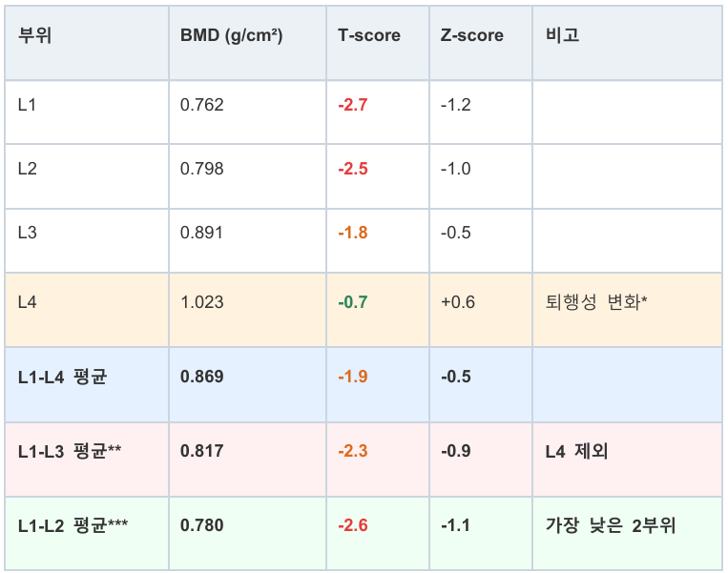The image size is (728, 573).
Task: Select the L1-L3 평균** row label
Action: tap(70, 451)
